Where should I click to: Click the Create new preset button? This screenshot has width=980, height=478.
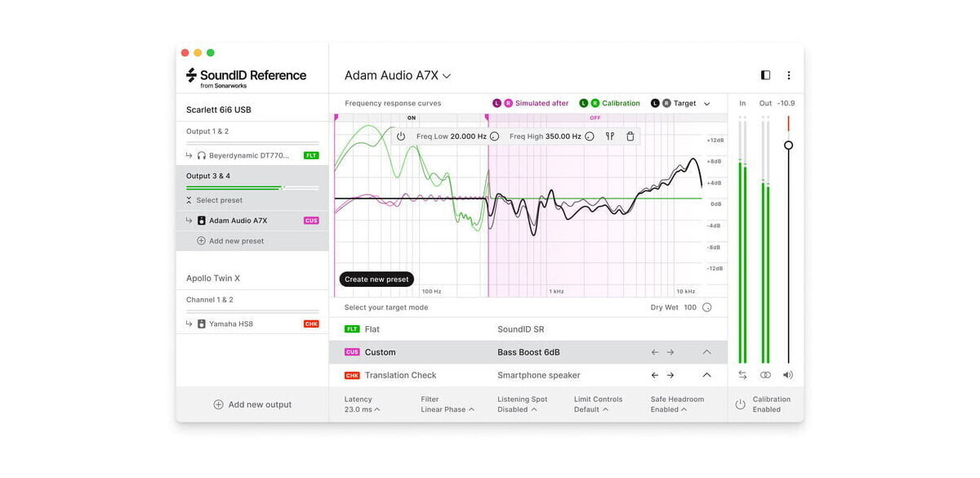(376, 279)
